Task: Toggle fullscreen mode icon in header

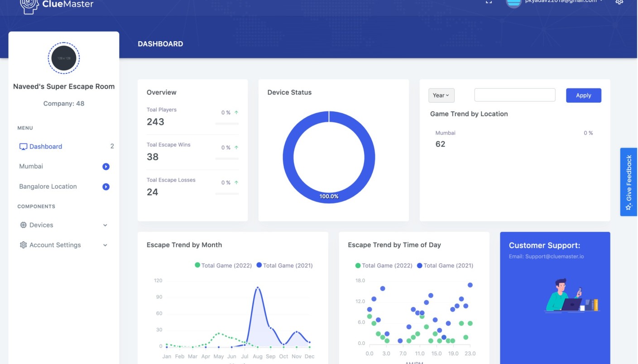Action: 489,1
